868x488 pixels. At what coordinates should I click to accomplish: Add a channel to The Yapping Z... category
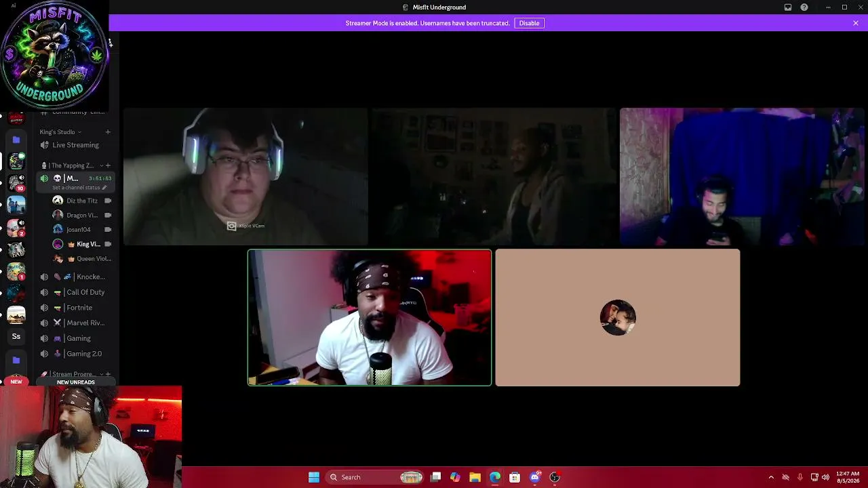108,165
